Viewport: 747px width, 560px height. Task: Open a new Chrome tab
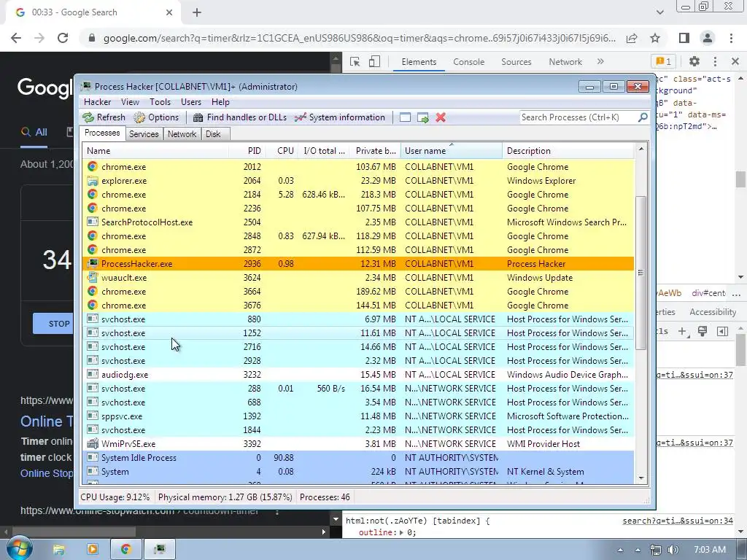(x=197, y=13)
